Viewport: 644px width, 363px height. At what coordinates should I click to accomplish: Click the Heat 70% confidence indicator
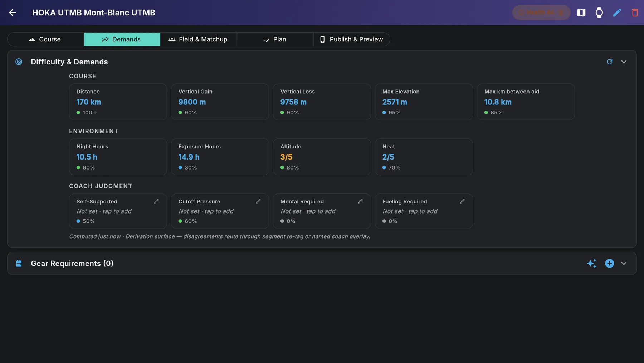point(391,168)
